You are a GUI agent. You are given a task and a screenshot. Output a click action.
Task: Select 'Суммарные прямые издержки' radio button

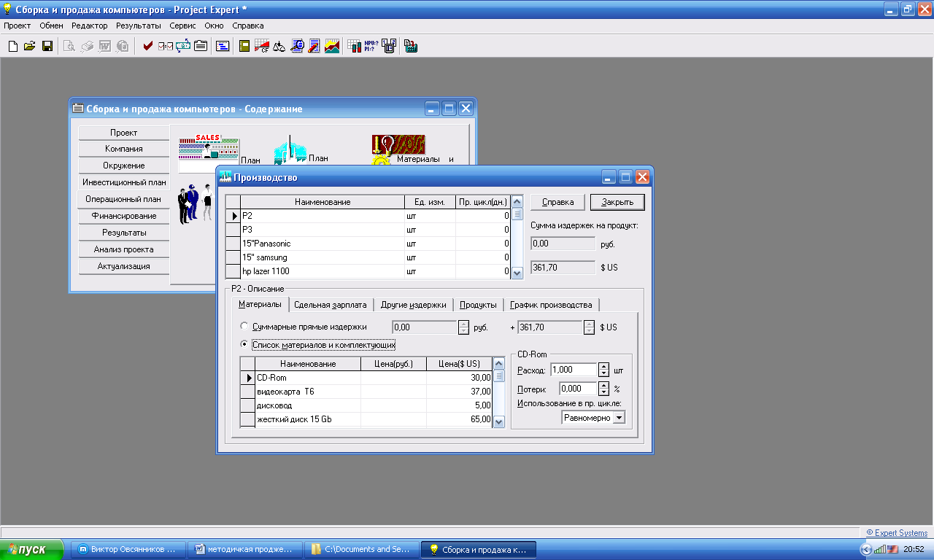point(244,327)
